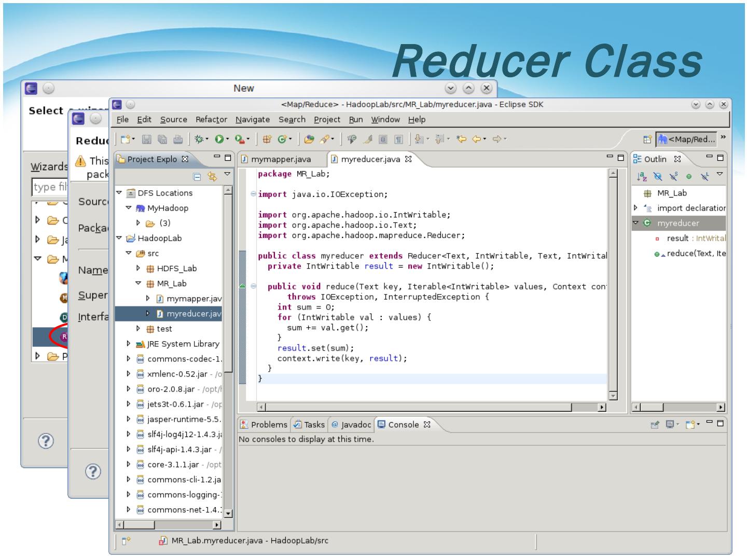Click the Debug bug icon in toolbar
Viewport: 747px width, 560px height.
(199, 139)
